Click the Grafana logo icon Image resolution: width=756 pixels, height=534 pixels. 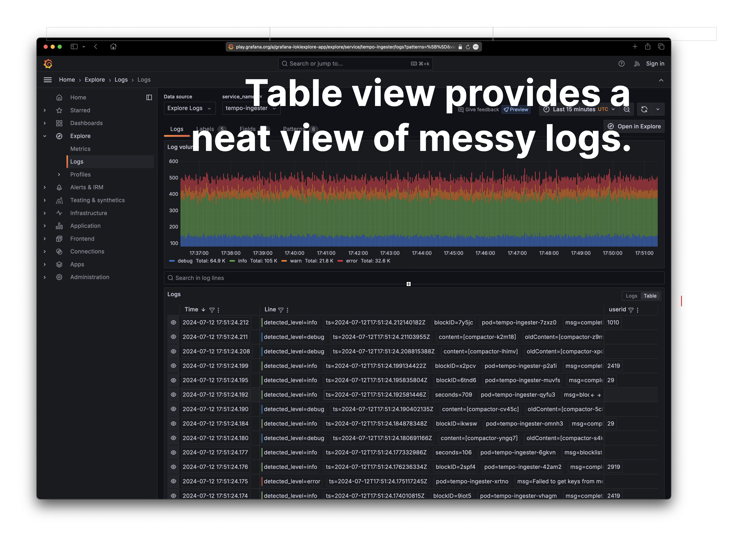48,64
